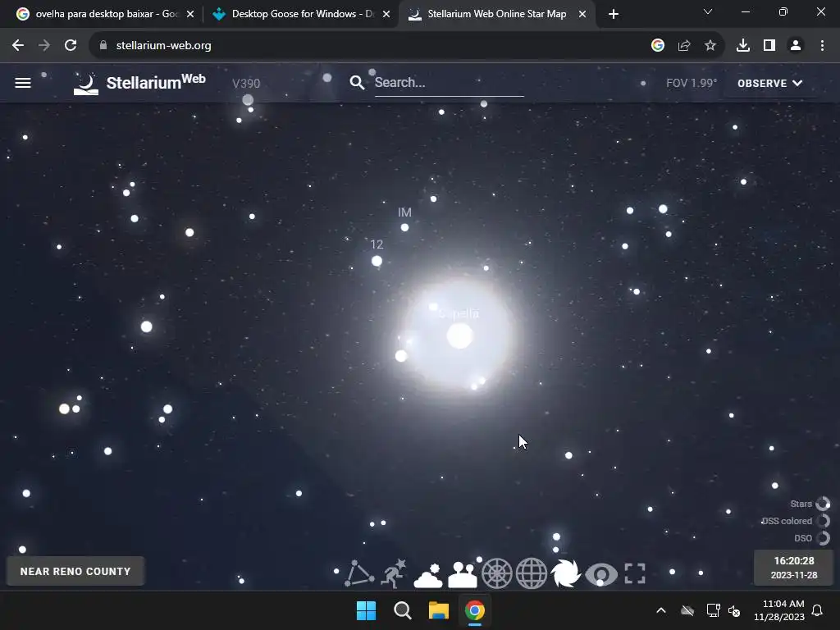
Task: Click the muted volume tray icon
Action: [734, 610]
